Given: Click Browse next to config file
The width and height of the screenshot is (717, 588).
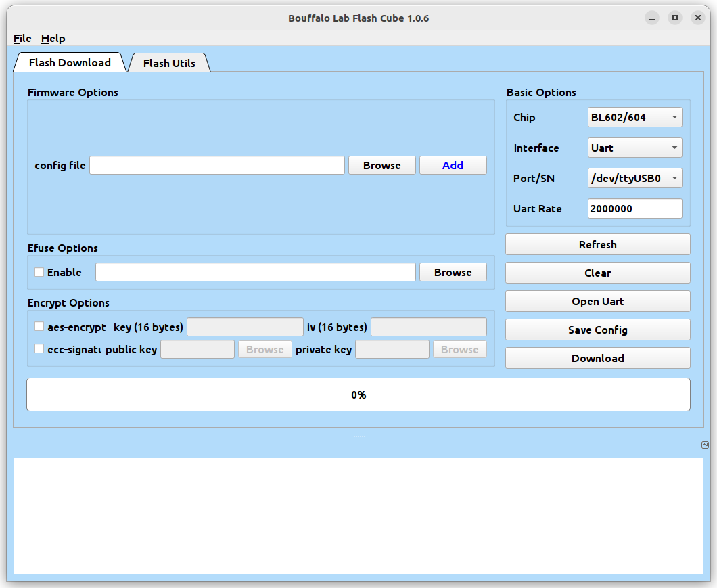Looking at the screenshot, I should click(x=381, y=165).
